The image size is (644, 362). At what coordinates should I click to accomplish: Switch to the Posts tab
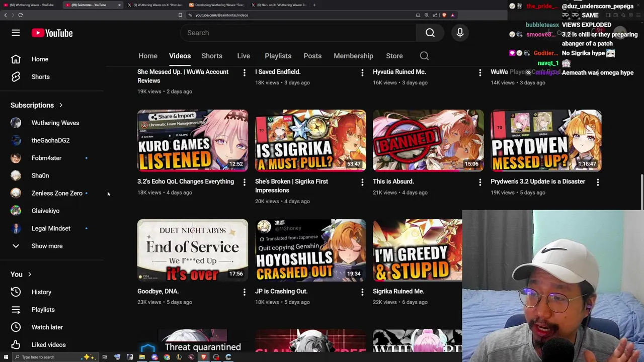[x=312, y=56]
